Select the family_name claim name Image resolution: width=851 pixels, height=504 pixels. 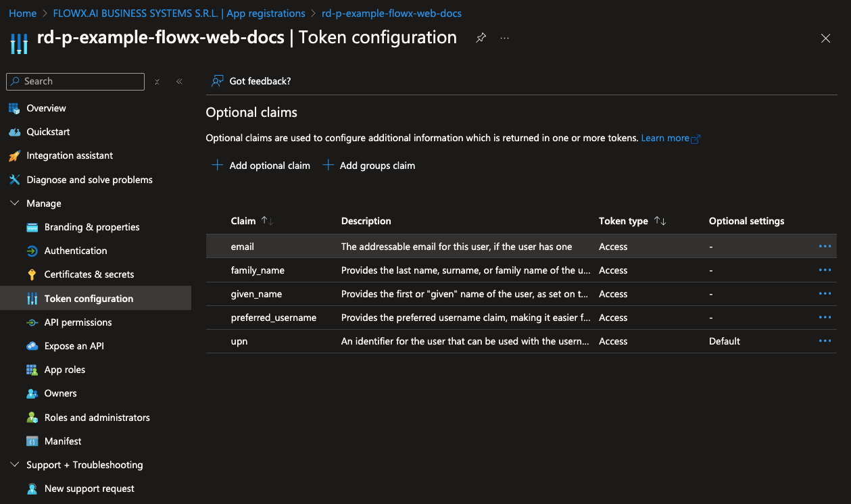(x=258, y=270)
